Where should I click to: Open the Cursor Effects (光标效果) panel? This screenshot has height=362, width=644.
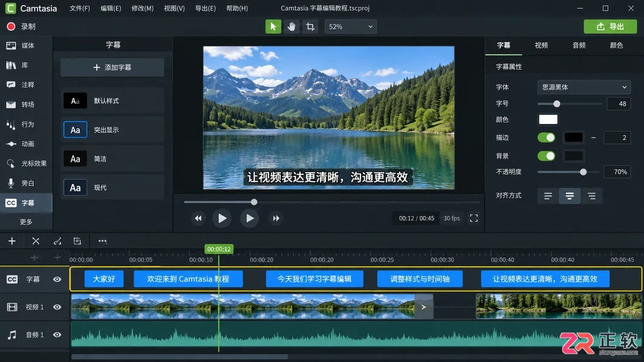pyautogui.click(x=26, y=163)
